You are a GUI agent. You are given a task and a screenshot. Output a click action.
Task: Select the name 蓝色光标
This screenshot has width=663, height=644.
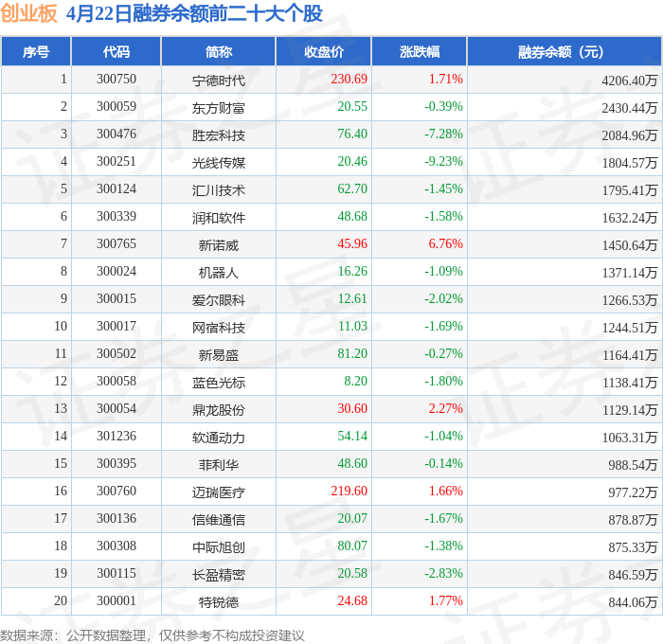[x=219, y=383]
